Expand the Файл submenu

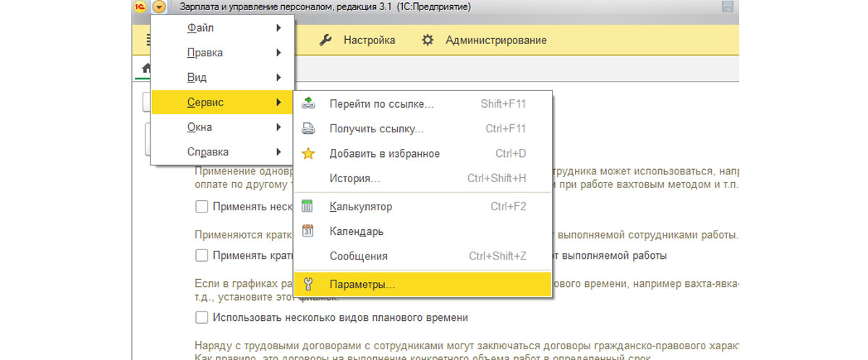click(223, 28)
